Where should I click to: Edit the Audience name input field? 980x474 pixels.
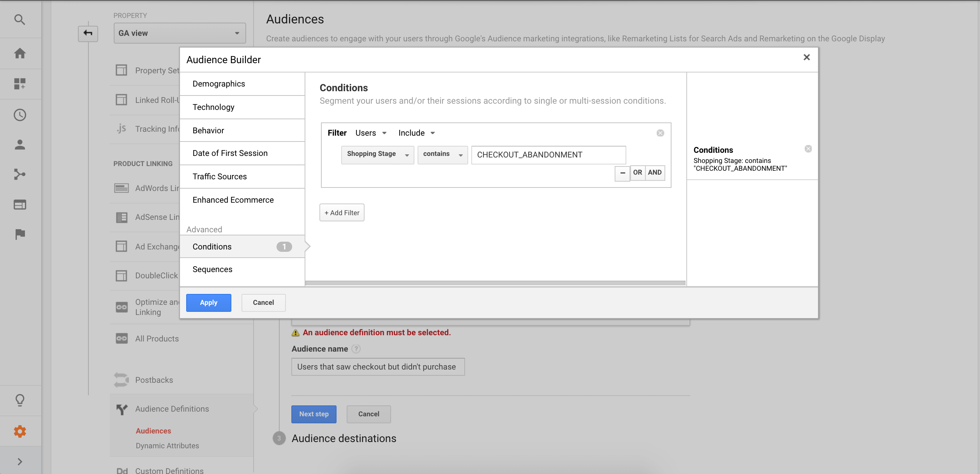[377, 366]
